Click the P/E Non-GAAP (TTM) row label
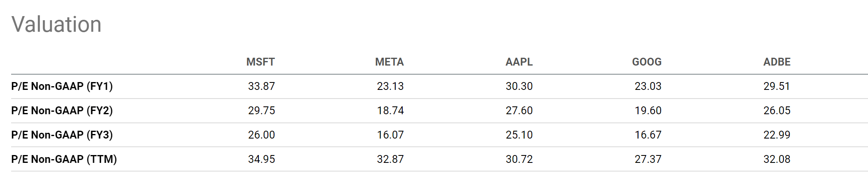Screen dimensions: 868x174 (x=64, y=159)
